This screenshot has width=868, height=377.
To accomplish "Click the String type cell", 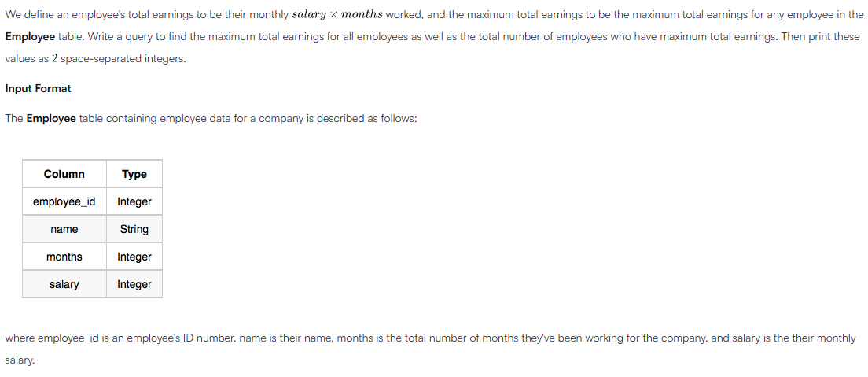I will click(134, 229).
